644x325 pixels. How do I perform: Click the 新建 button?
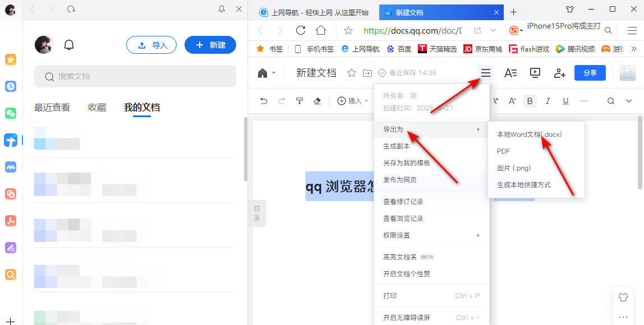point(210,45)
